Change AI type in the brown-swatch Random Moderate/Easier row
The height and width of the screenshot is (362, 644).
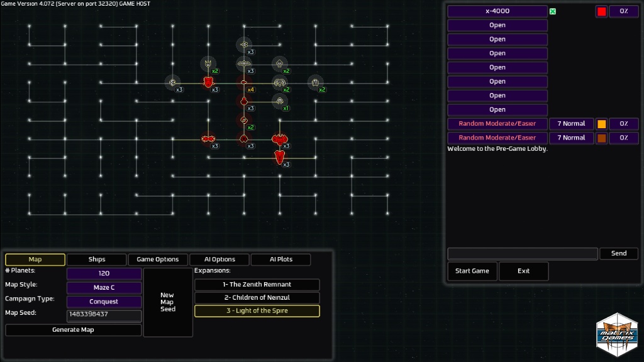(x=497, y=138)
